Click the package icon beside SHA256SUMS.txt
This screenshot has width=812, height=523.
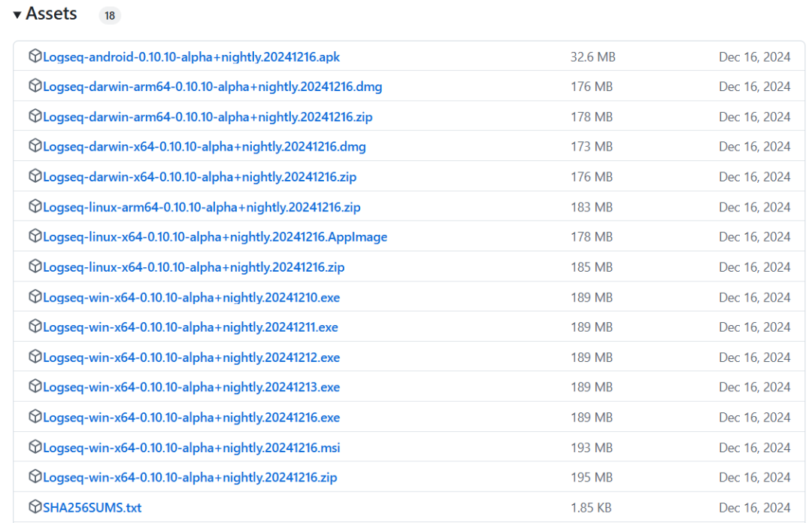coord(35,506)
